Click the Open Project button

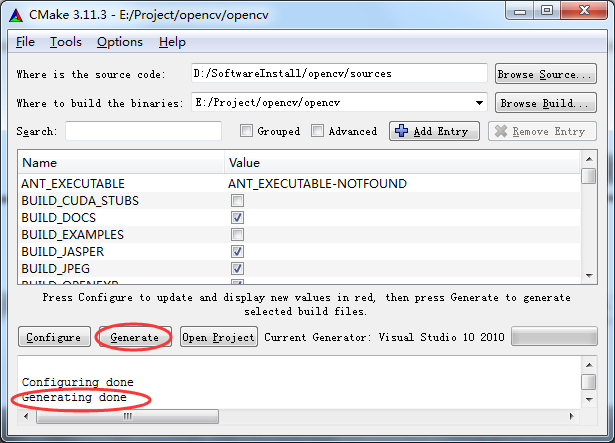pyautogui.click(x=218, y=337)
